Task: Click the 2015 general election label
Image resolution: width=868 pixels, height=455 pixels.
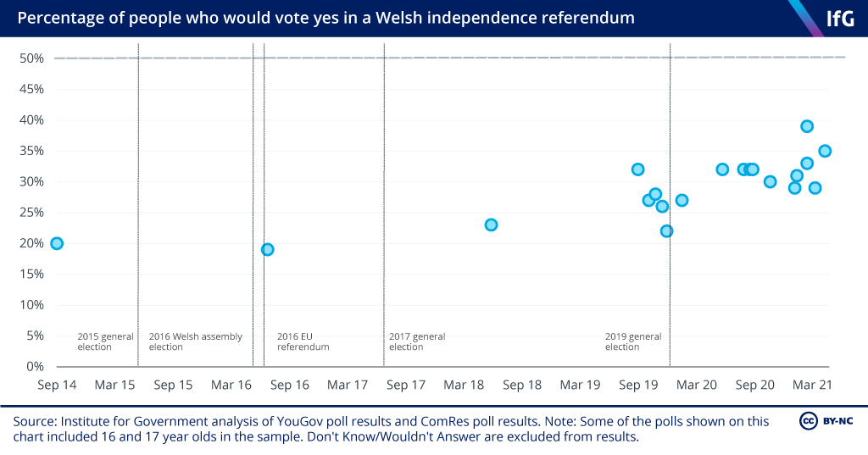Action: [105, 341]
